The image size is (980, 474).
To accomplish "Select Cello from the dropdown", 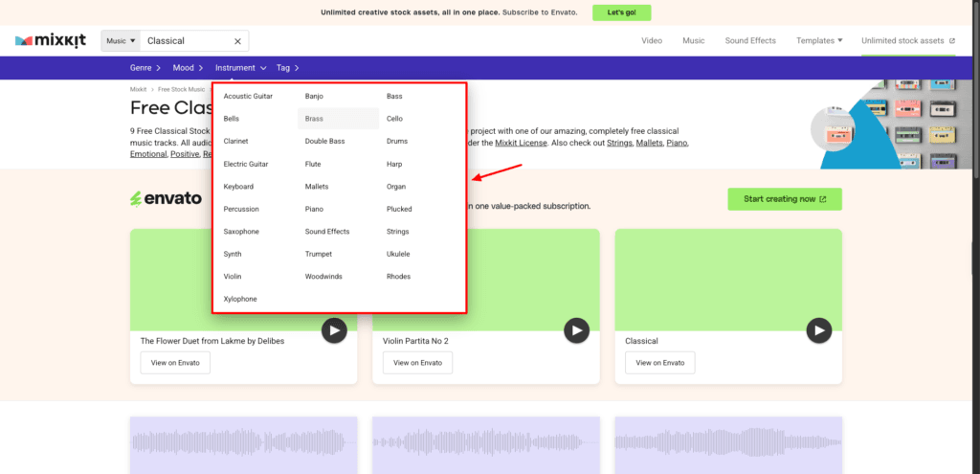I will (394, 119).
